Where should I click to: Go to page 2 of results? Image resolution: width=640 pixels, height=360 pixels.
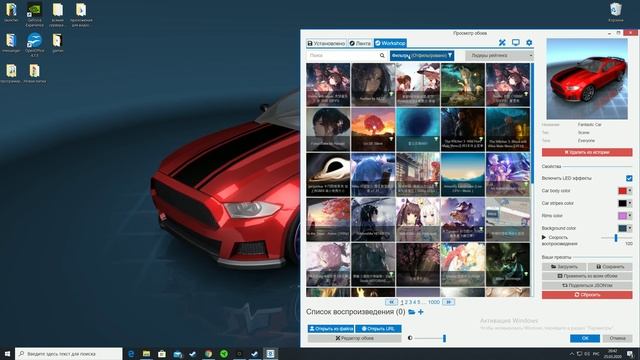[x=406, y=302]
